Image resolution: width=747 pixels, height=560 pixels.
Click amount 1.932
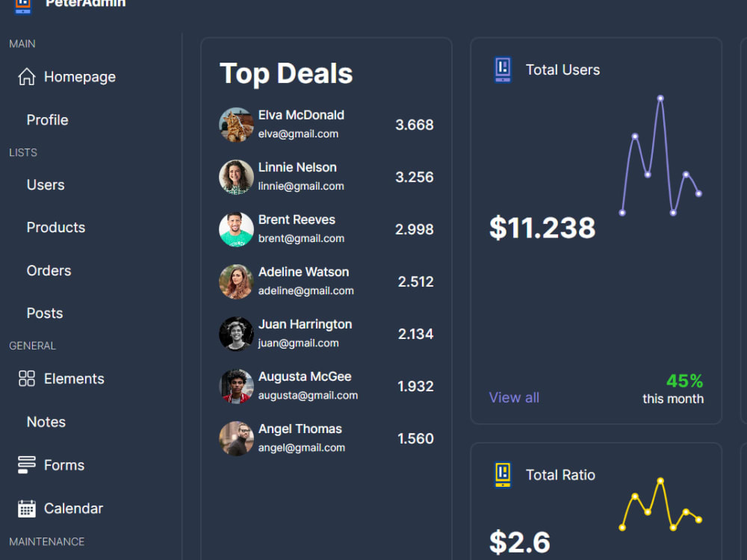pos(415,386)
